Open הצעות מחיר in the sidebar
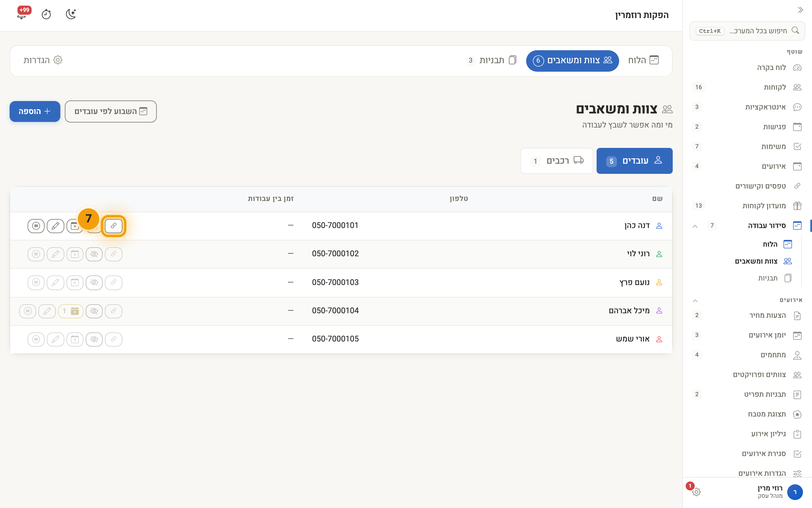Screen dimensions: 812x508 point(747,315)
